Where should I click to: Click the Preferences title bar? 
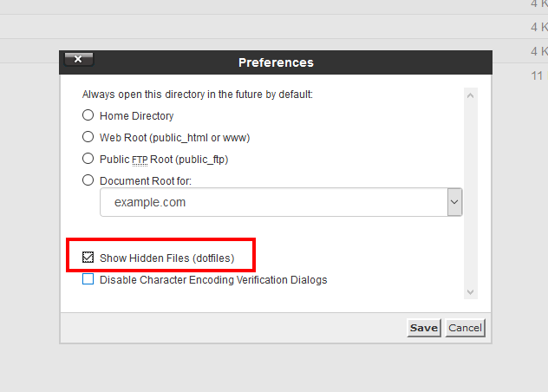276,62
